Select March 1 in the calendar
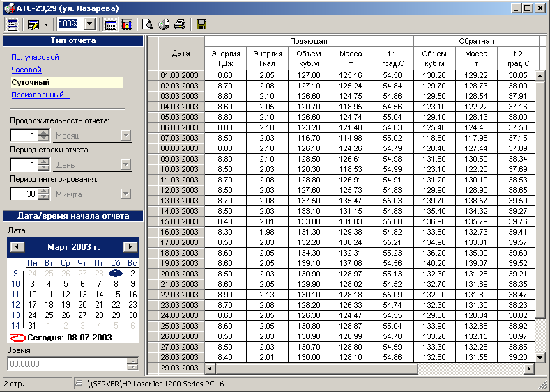Image resolution: width=550 pixels, height=392 pixels. pyautogui.click(x=116, y=273)
